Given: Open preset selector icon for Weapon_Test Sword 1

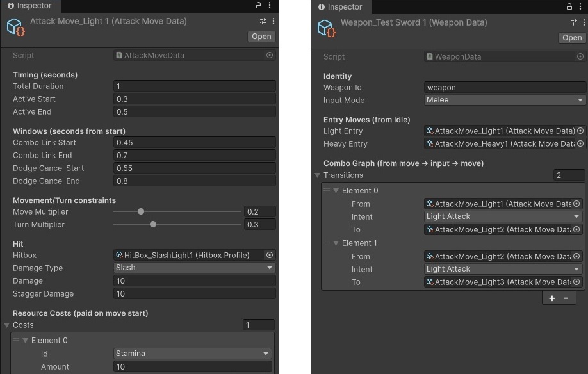Looking at the screenshot, I should coord(574,22).
